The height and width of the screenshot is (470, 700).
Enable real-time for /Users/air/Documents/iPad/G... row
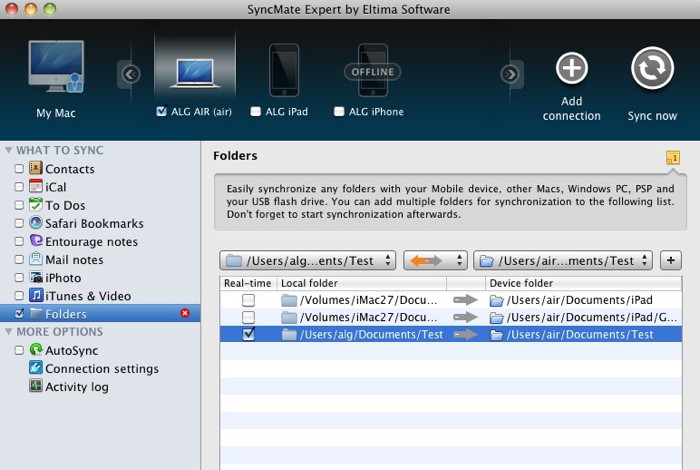[x=248, y=317]
